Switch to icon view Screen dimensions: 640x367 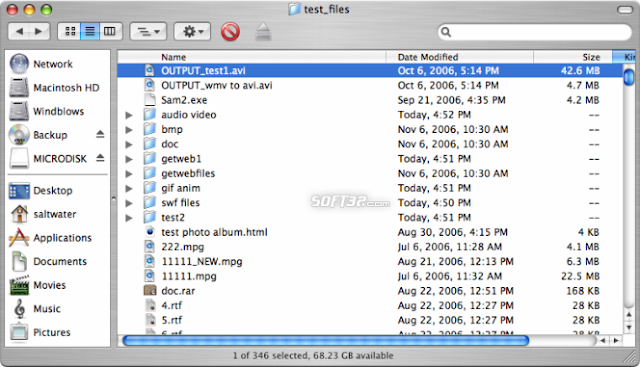coord(70,31)
